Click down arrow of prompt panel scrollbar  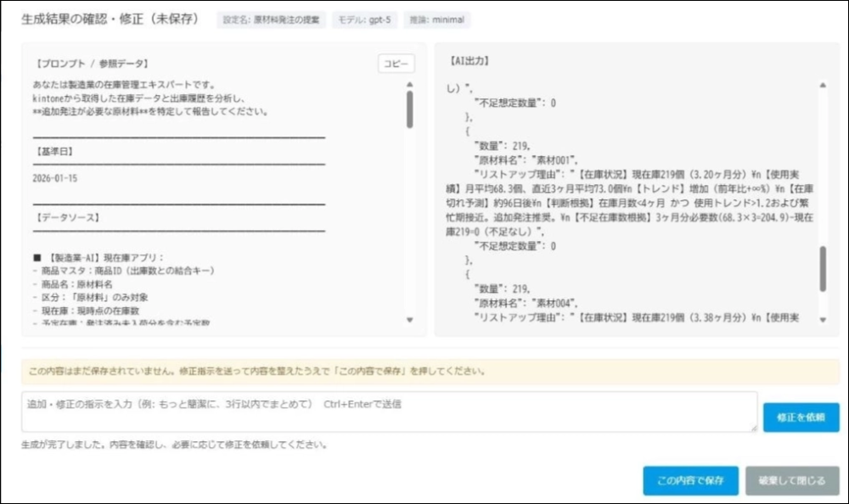tap(410, 320)
